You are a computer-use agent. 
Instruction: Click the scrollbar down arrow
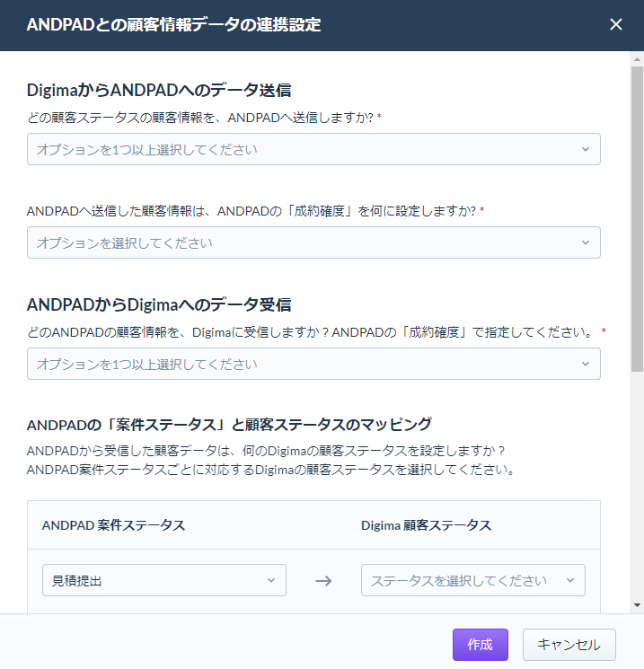(x=637, y=605)
